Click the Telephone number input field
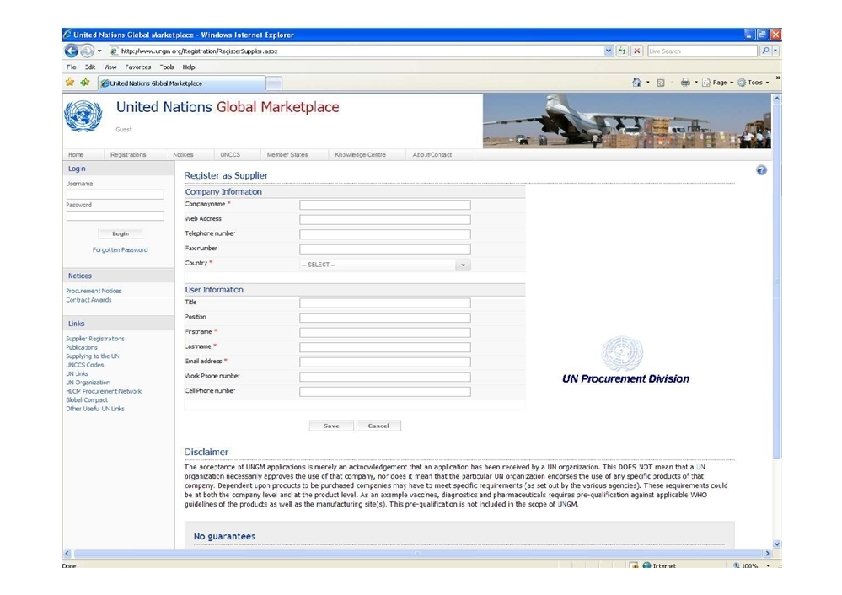Viewport: 842px width, 595px height. [x=385, y=235]
